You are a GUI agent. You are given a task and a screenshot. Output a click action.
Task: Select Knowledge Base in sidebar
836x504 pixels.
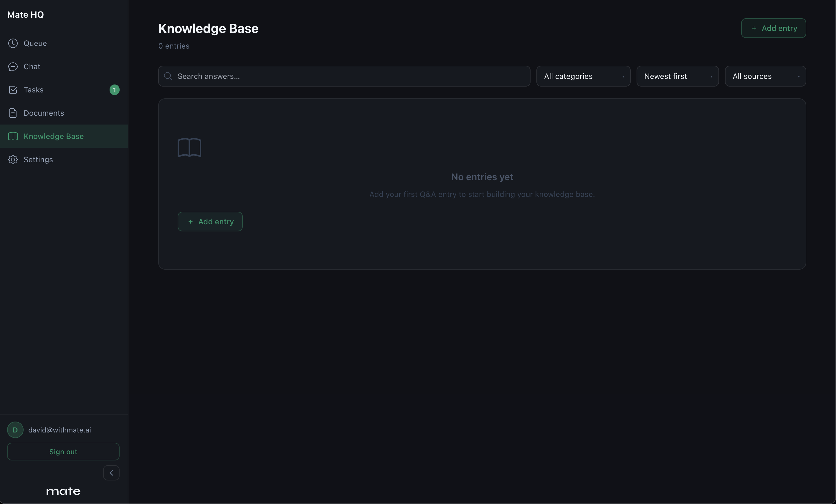[64, 136]
